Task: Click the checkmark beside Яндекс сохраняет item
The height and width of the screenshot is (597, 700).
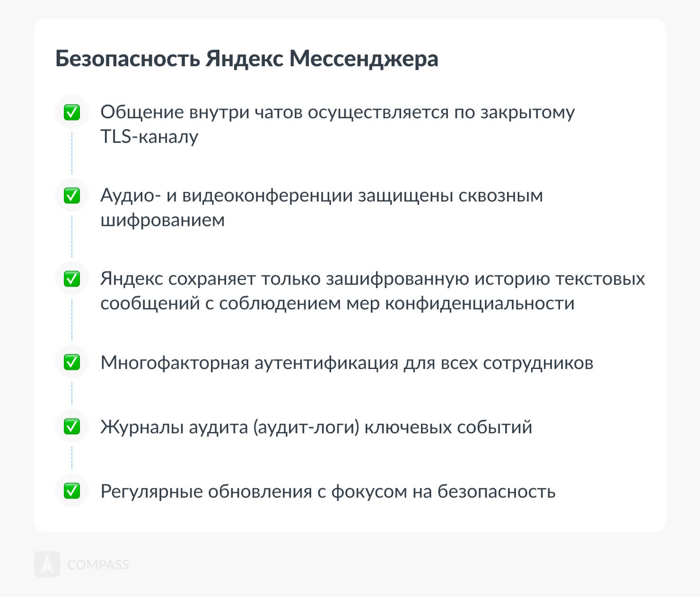Action: pos(72,279)
